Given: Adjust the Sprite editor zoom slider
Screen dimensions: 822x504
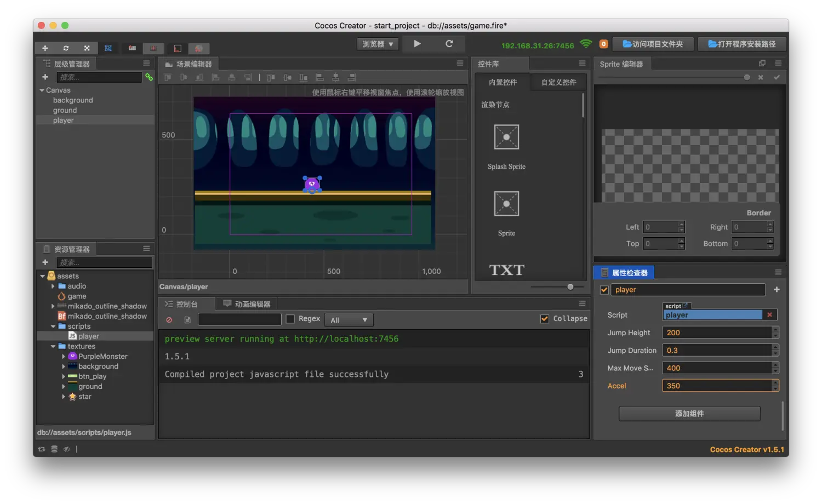Looking at the screenshot, I should [747, 77].
